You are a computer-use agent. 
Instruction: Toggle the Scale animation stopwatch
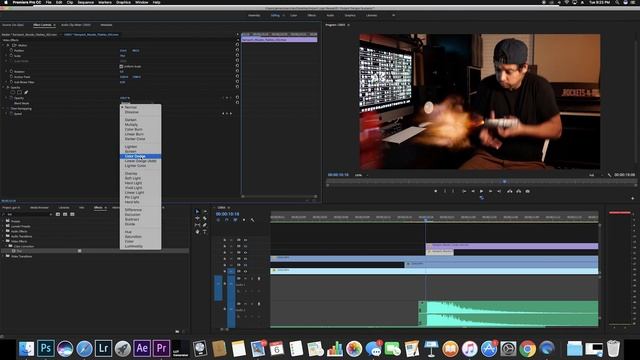11,56
